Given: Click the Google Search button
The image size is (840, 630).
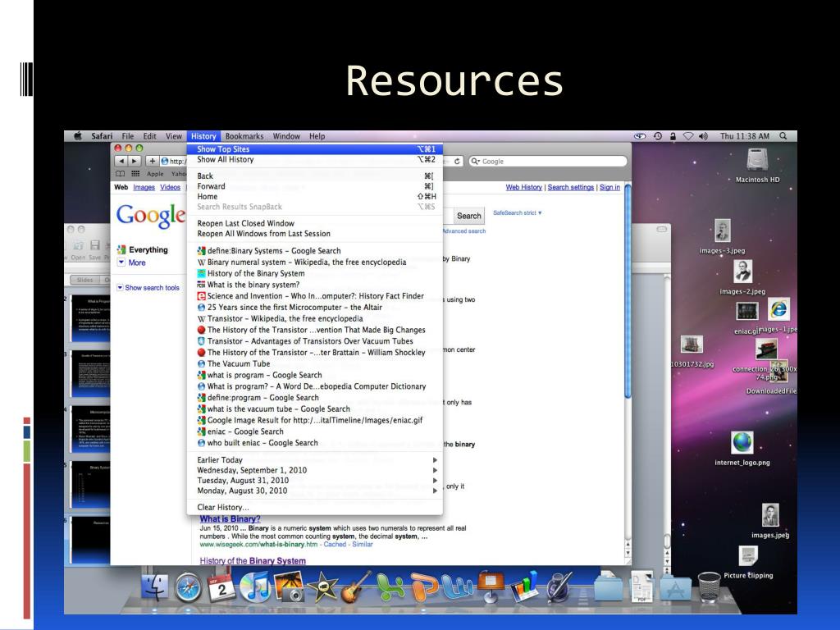Looking at the screenshot, I should pos(468,216).
